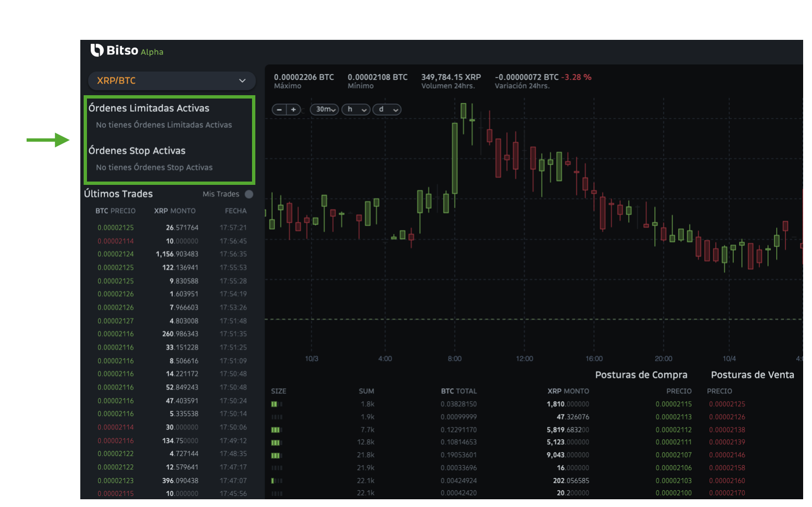812x507 pixels.
Task: Zoom out the chart using the minus icon
Action: [279, 109]
